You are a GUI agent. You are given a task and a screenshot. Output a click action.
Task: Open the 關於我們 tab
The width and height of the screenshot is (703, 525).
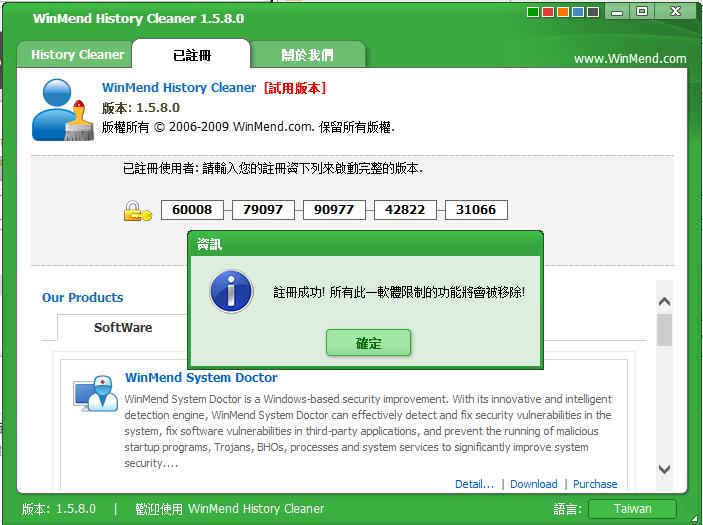tap(307, 55)
